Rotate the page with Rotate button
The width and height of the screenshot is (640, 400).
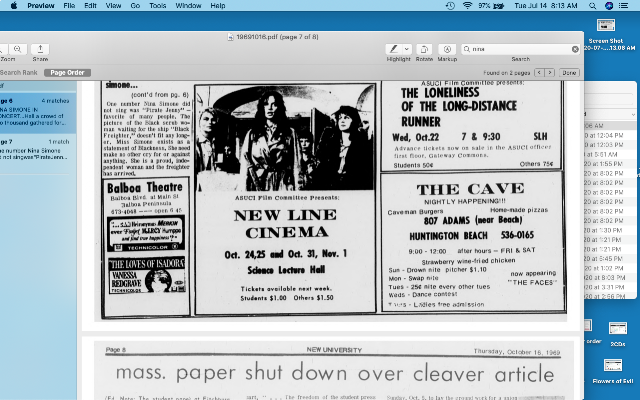tap(424, 49)
